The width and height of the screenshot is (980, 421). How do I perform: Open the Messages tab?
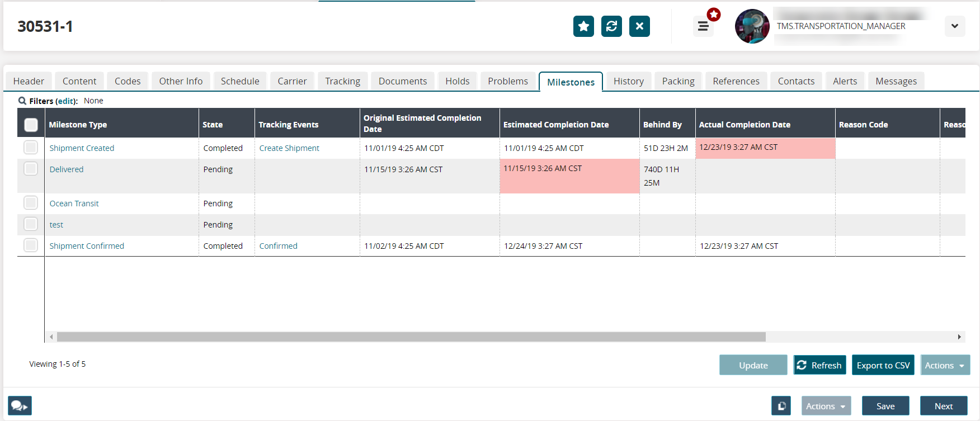click(x=896, y=81)
